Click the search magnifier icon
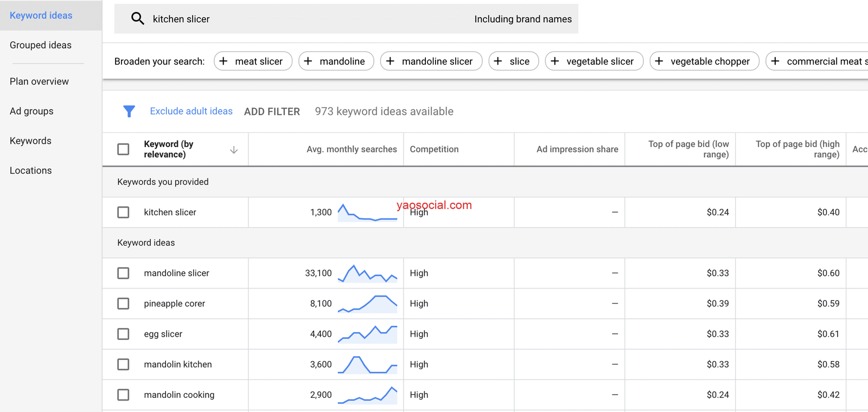The image size is (868, 412). coord(138,19)
